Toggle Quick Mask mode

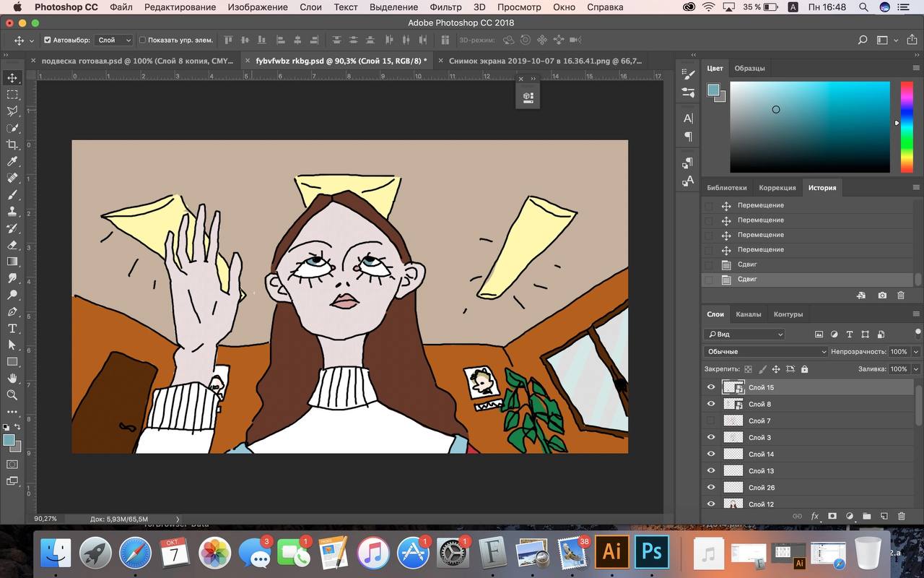(12, 464)
